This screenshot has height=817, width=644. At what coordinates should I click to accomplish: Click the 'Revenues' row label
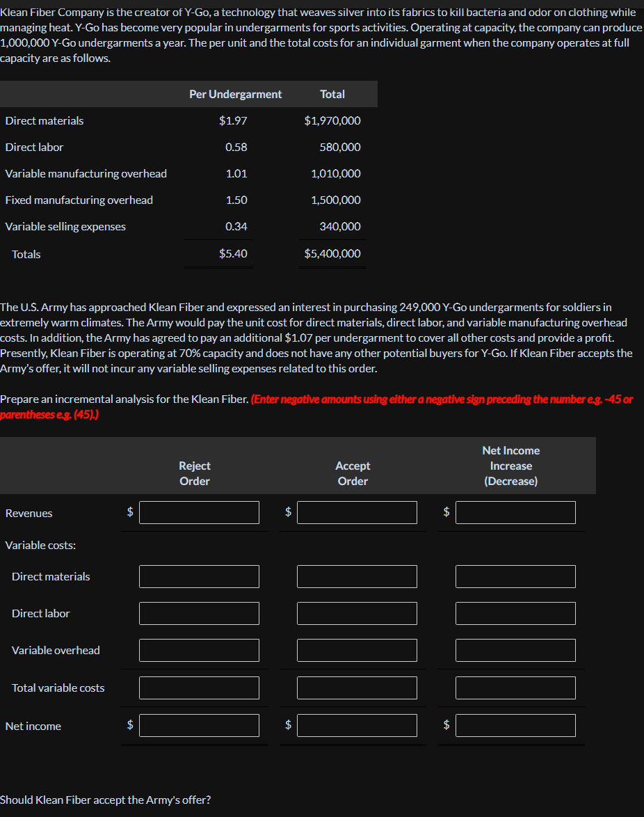tap(29, 513)
